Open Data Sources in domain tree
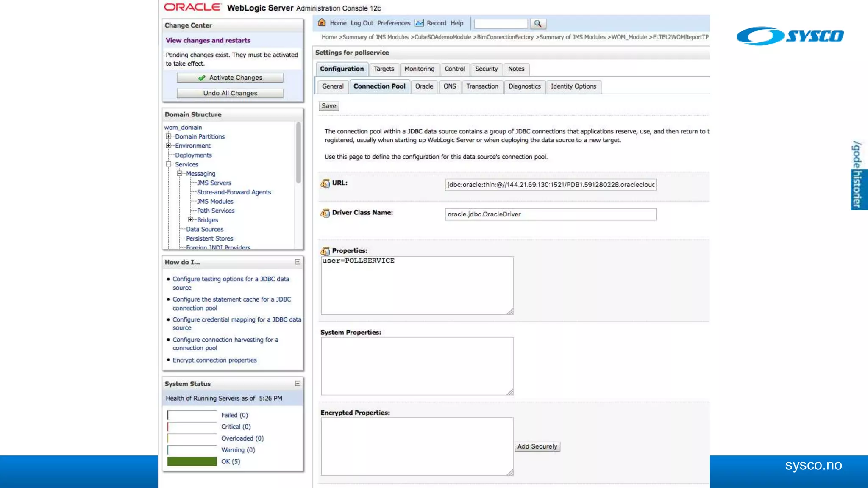The height and width of the screenshot is (488, 868). (x=204, y=229)
